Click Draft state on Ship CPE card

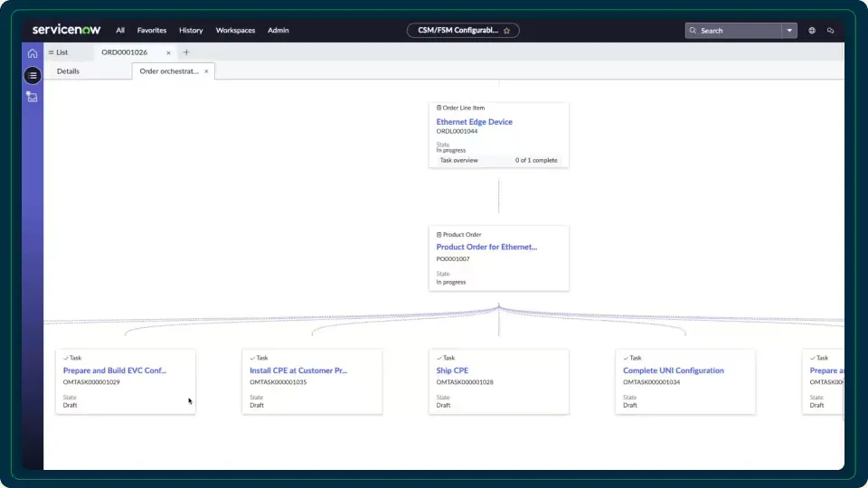click(x=443, y=406)
